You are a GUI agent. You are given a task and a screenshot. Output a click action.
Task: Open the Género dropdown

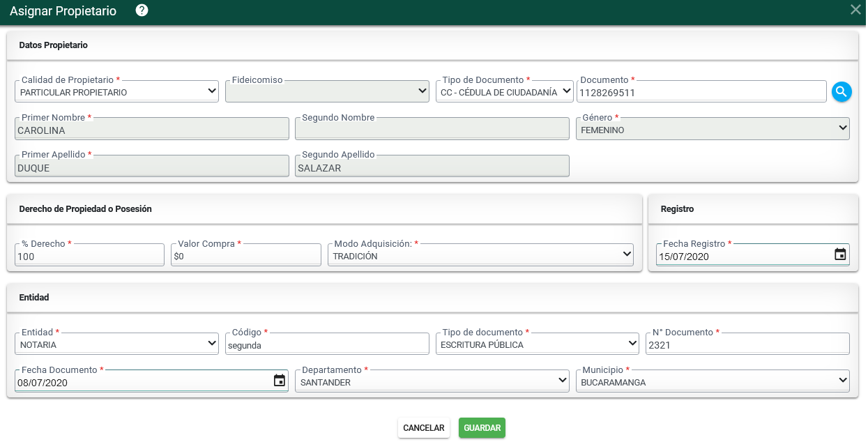(713, 129)
